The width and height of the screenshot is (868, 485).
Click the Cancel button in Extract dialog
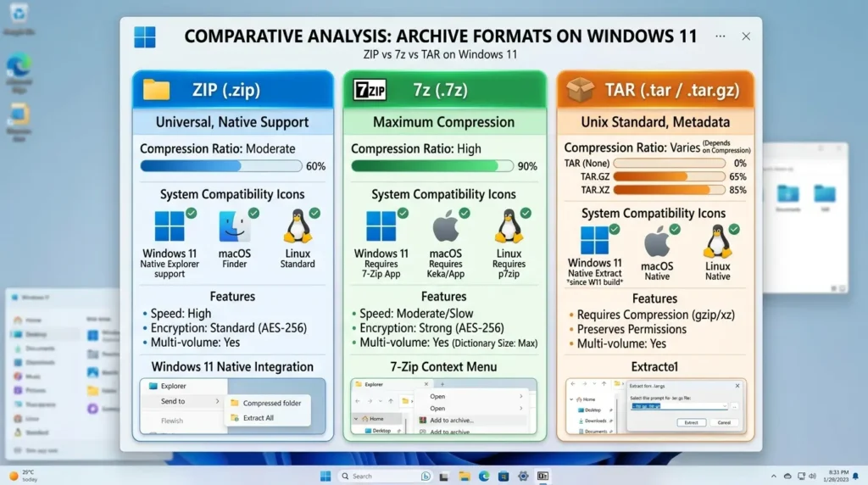[724, 422]
